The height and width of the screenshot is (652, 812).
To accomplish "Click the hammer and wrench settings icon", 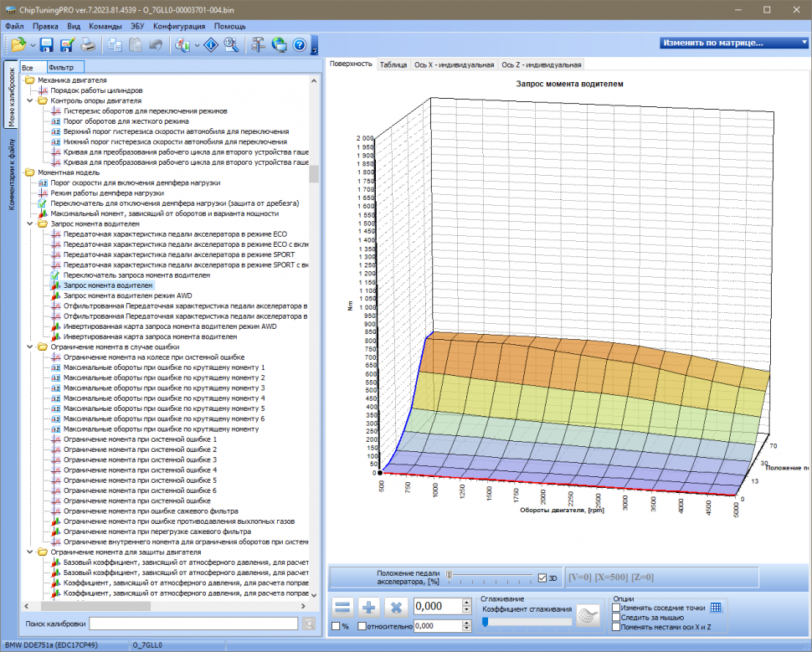I will tap(257, 44).
